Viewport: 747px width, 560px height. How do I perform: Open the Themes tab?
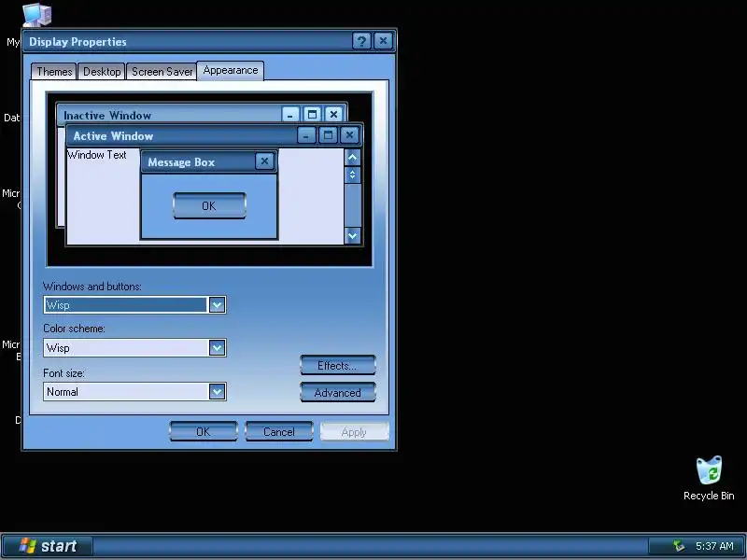(x=54, y=72)
